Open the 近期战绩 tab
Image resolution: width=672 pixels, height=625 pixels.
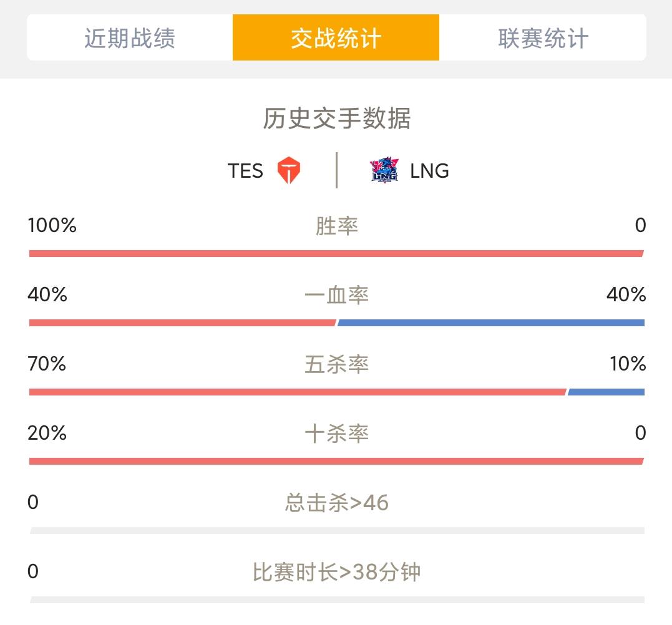point(130,37)
